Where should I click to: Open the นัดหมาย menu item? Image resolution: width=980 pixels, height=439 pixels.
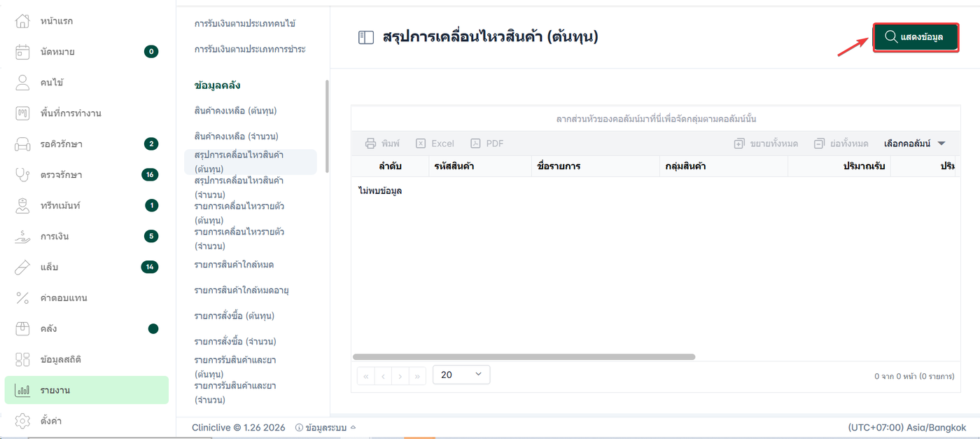pos(87,52)
